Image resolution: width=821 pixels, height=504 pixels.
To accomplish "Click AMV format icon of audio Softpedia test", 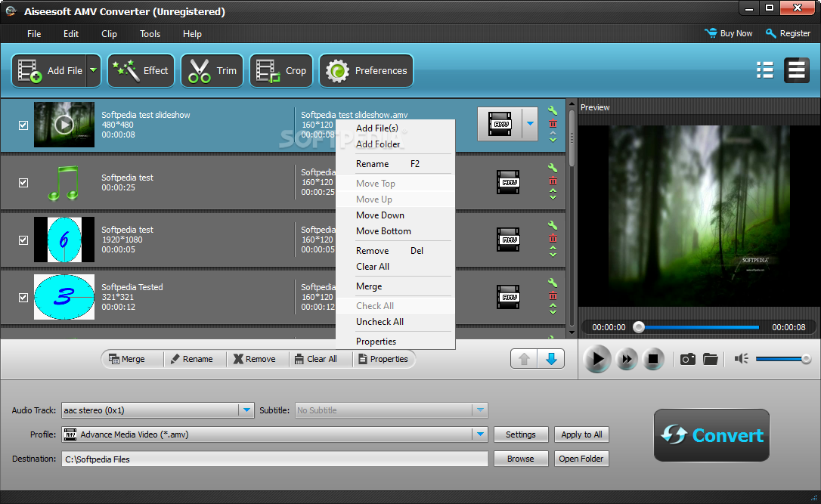I will (x=509, y=182).
